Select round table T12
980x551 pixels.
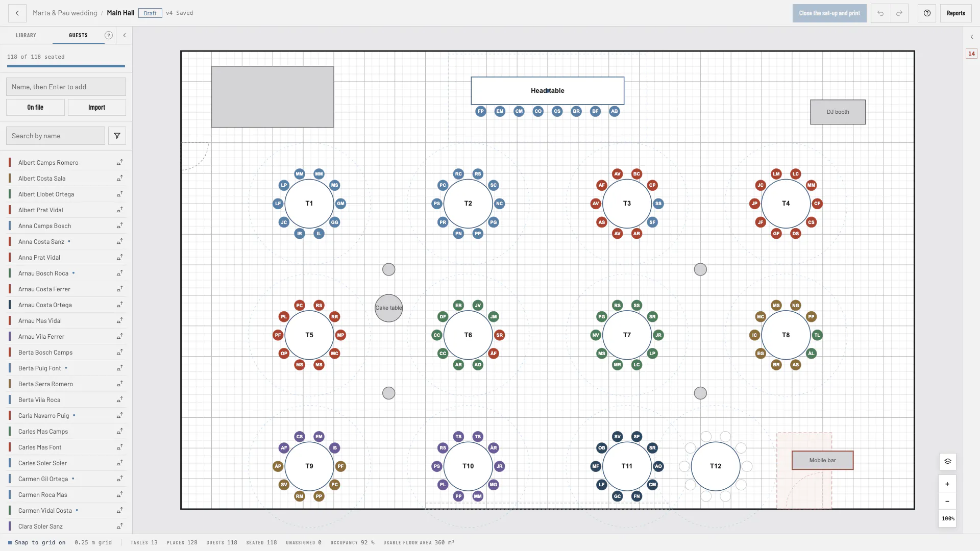716,466
